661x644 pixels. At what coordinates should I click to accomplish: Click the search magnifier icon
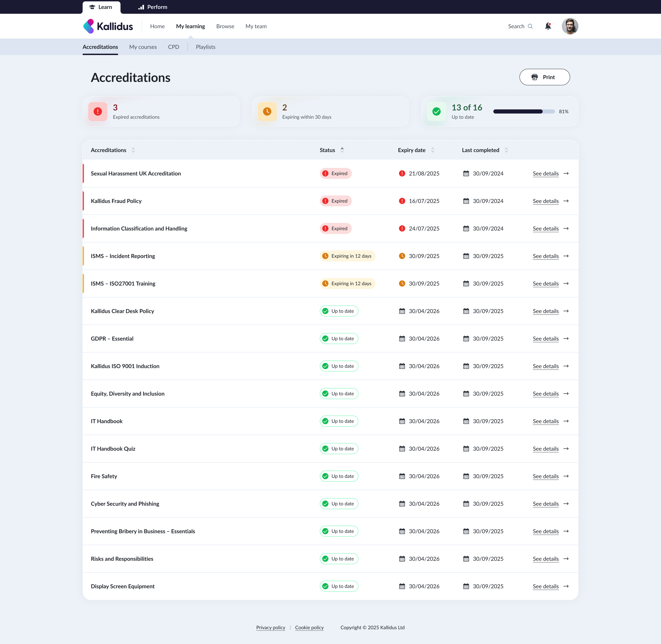pos(530,26)
